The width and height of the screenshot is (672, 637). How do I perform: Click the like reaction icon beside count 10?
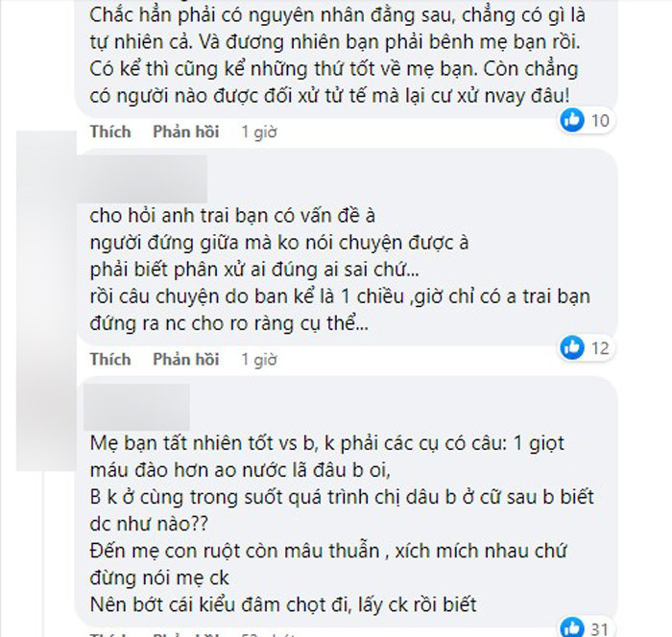point(572,120)
